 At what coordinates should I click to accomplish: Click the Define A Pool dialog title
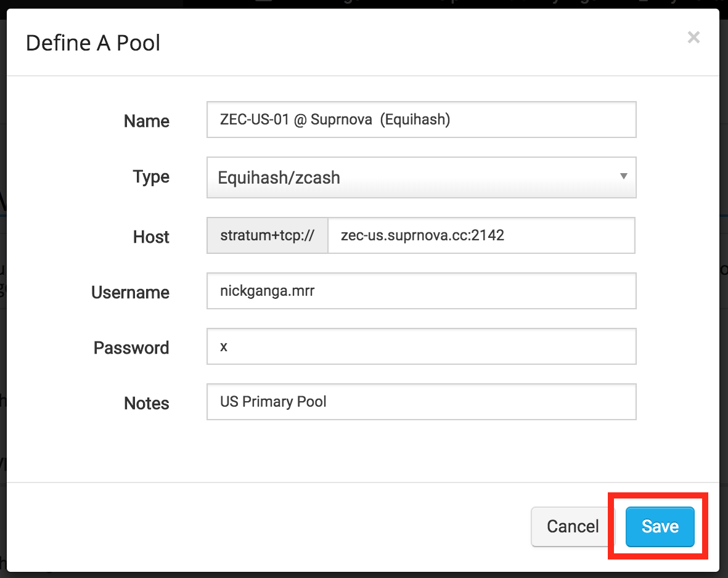pos(93,43)
